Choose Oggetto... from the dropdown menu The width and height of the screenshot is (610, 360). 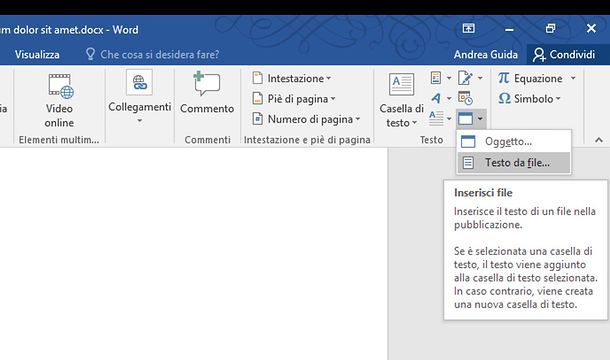514,142
